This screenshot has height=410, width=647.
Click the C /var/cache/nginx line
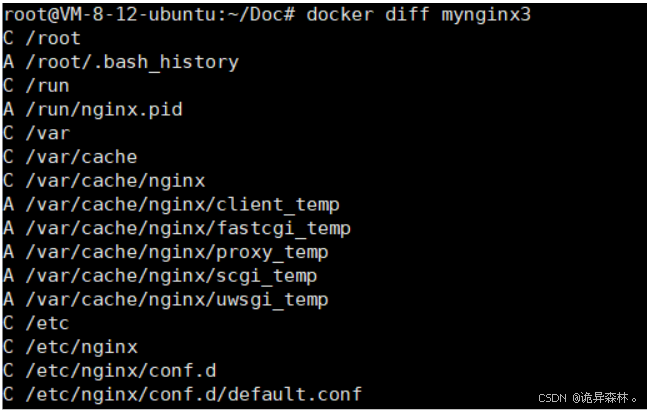point(104,181)
